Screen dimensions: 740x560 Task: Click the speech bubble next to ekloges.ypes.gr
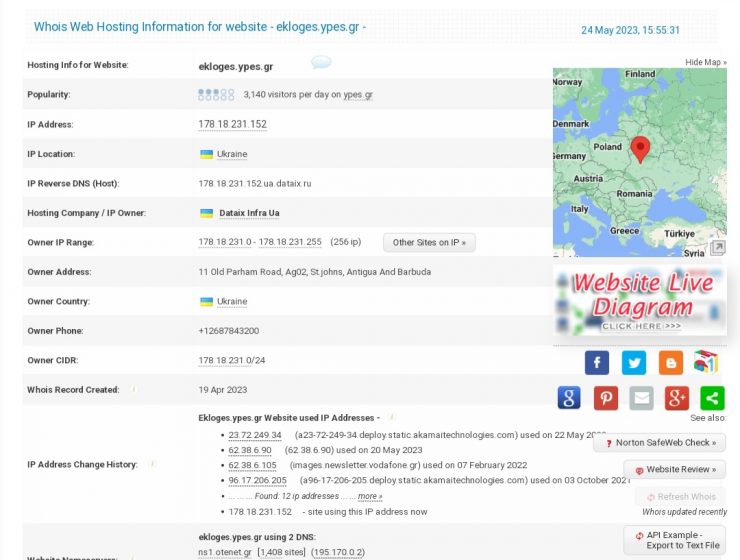(321, 64)
